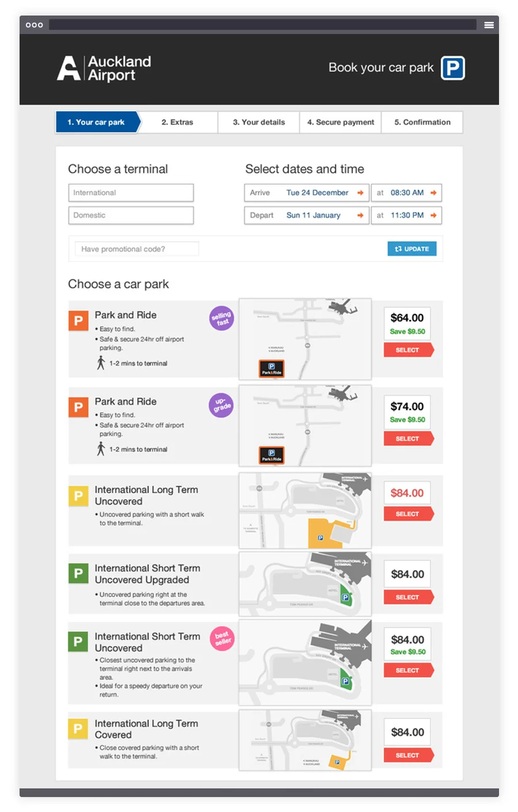Viewport: 518px width, 812px height.
Task: Click the promotional code input field
Action: pyautogui.click(x=137, y=249)
